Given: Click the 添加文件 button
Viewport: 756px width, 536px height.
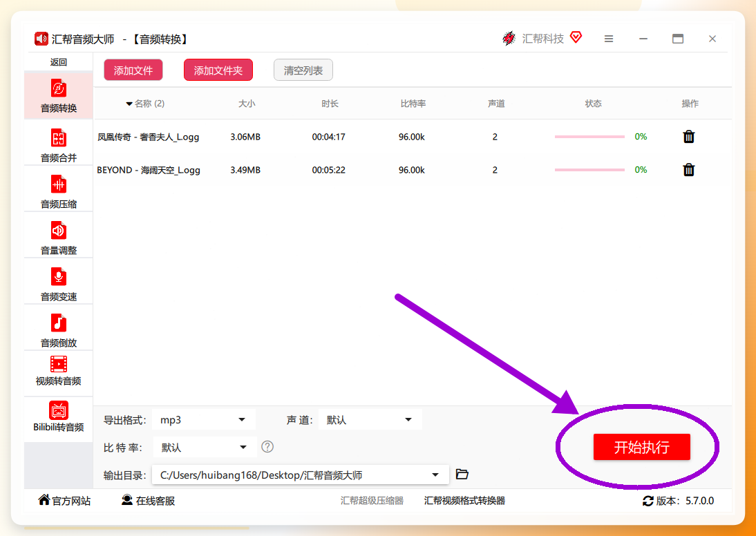Looking at the screenshot, I should point(133,70).
